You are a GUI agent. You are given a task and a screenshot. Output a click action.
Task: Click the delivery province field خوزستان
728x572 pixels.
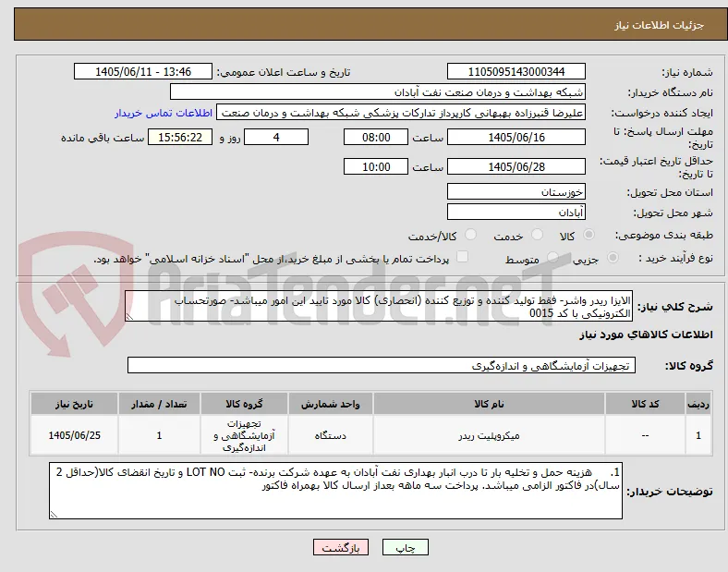(x=516, y=192)
